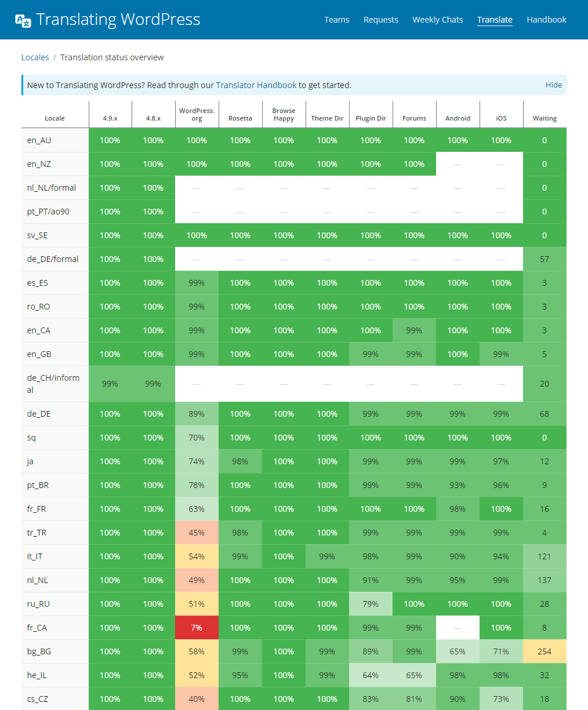
Task: Select the nl_NL/formal locale label
Action: click(52, 188)
